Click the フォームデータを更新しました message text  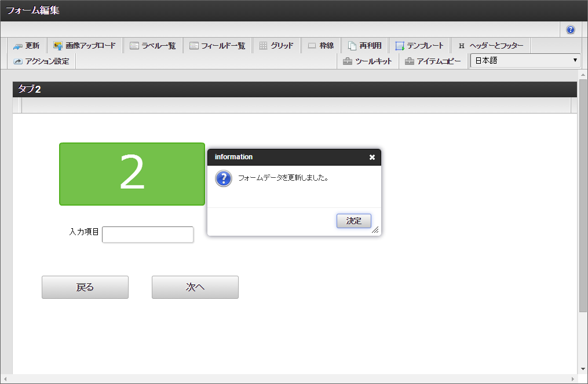(283, 178)
